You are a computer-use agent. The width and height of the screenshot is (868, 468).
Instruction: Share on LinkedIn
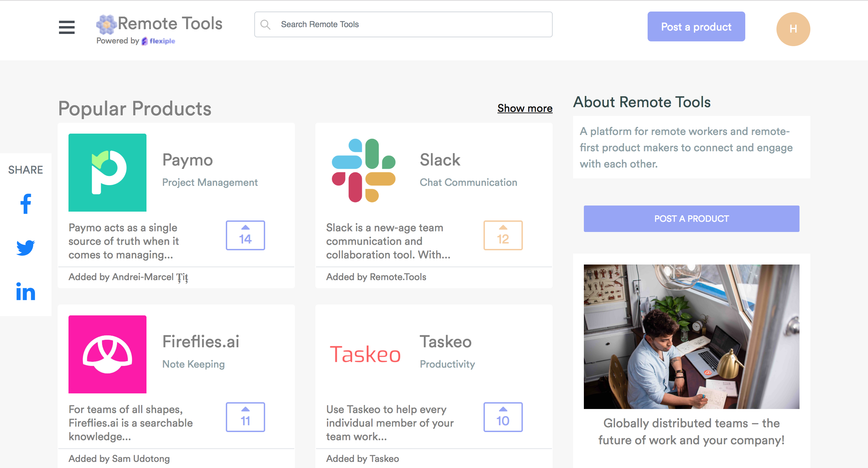pyautogui.click(x=26, y=292)
